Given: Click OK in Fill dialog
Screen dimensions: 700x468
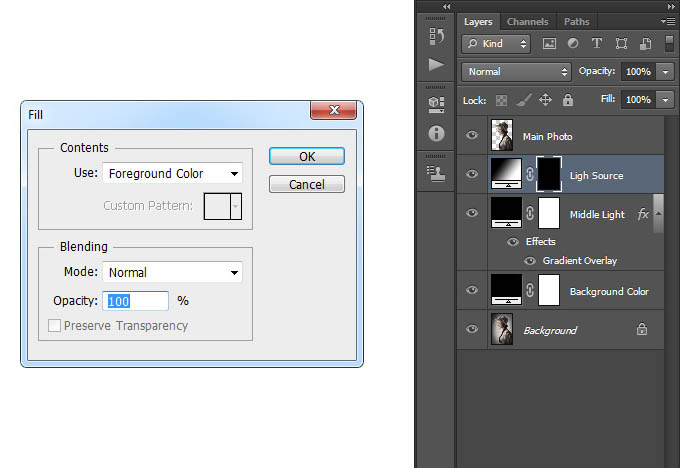Looking at the screenshot, I should (307, 156).
